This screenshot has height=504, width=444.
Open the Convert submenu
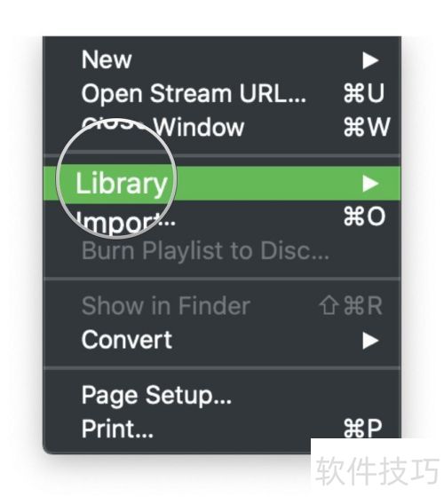[222, 341]
